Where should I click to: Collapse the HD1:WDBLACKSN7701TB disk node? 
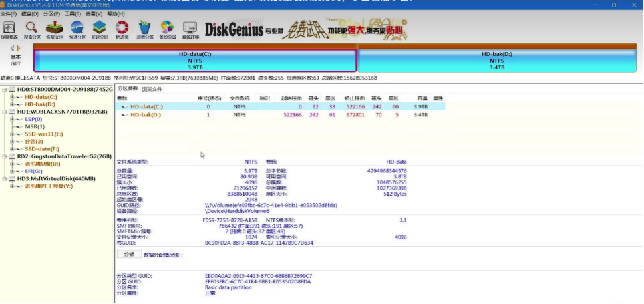4,112
